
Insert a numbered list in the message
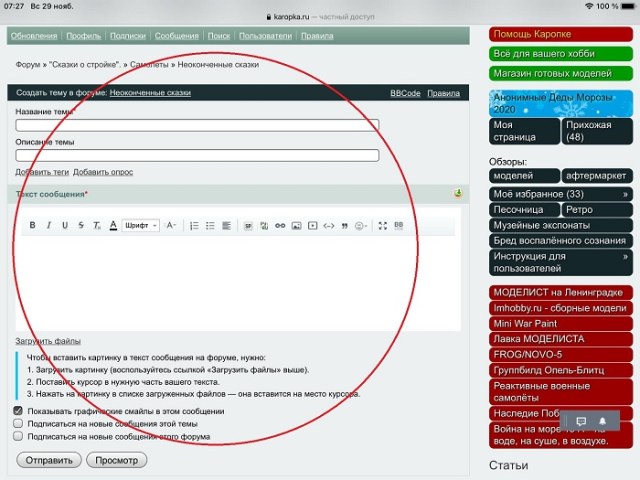click(x=194, y=226)
